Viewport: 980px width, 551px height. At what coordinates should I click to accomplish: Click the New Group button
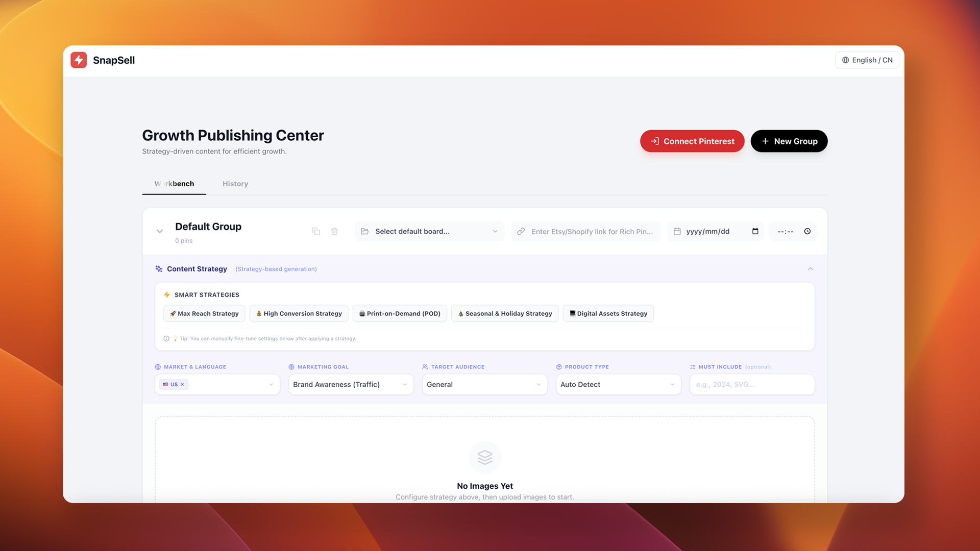click(789, 141)
